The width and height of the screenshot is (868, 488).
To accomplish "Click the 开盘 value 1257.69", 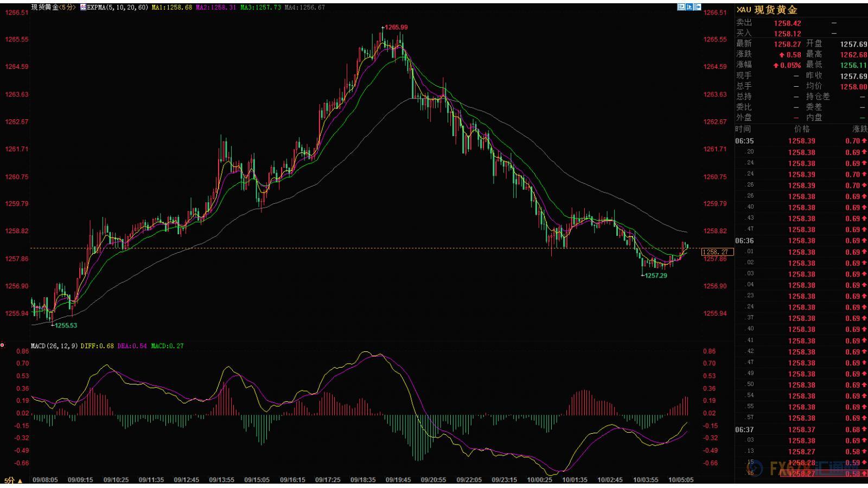I will (853, 44).
